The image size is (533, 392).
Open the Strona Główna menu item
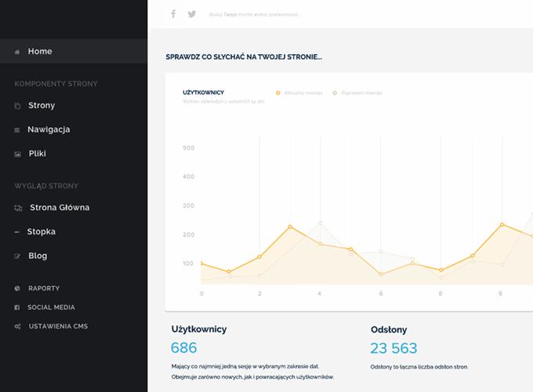point(59,208)
